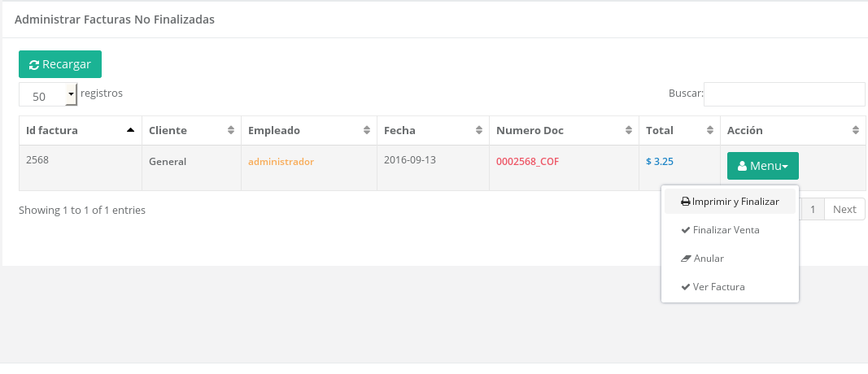This screenshot has height=374, width=868.
Task: Click the $ 3.25 total amount
Action: (x=660, y=161)
